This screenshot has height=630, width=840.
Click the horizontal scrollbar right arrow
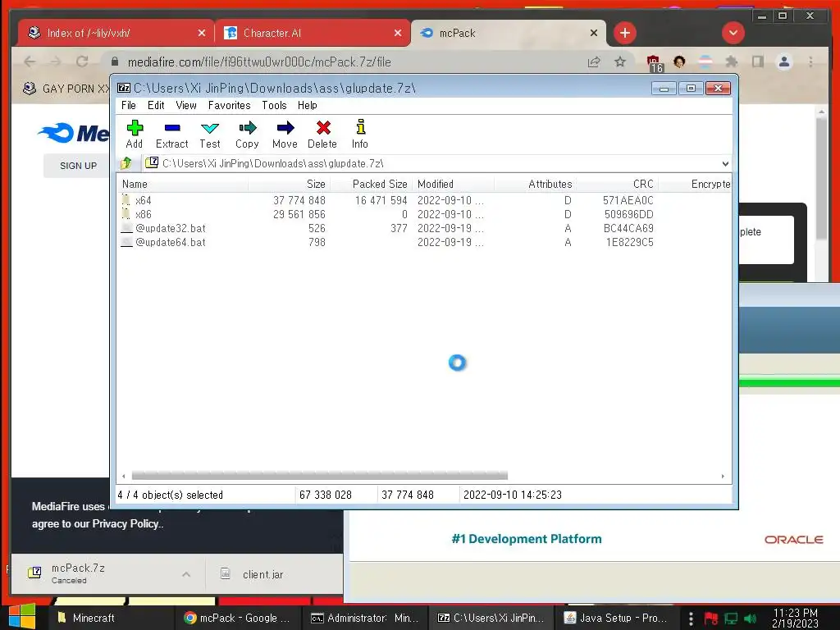(x=723, y=476)
